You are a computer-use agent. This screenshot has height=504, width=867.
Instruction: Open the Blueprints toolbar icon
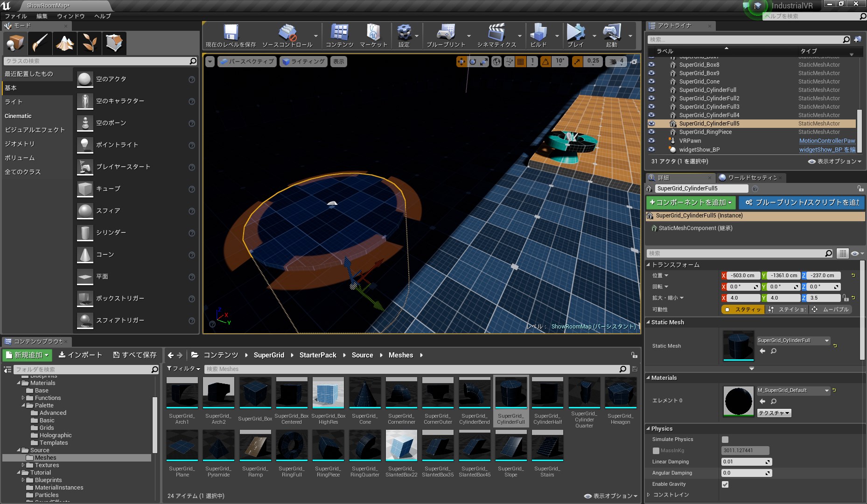point(446,33)
